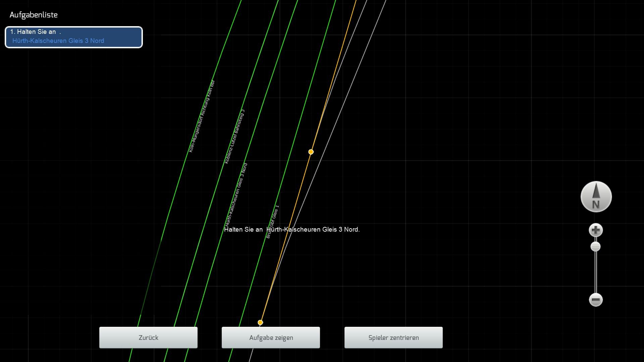Click the Köln-Müngersdorf Richtung Köln Bbf label
This screenshot has width=644, height=362.
[x=202, y=116]
